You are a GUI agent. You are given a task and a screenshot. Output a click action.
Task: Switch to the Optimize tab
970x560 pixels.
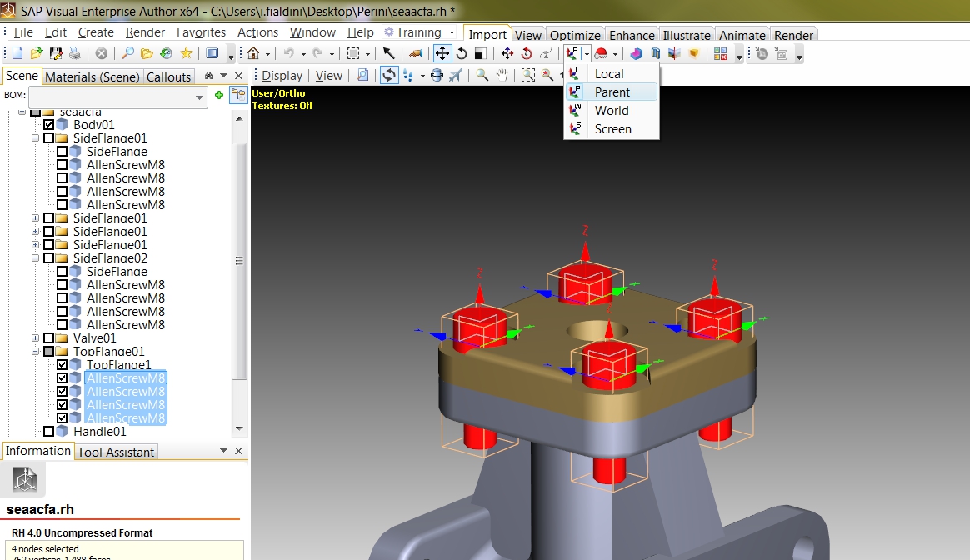[x=575, y=35]
